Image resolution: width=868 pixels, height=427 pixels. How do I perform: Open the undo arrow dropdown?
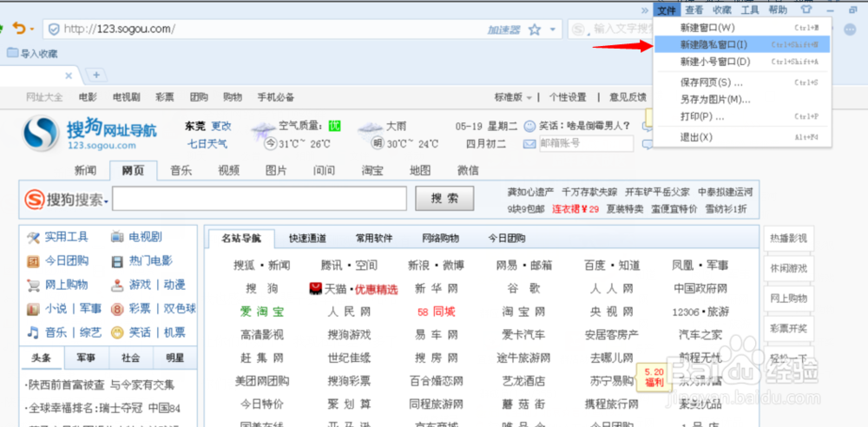(32, 30)
